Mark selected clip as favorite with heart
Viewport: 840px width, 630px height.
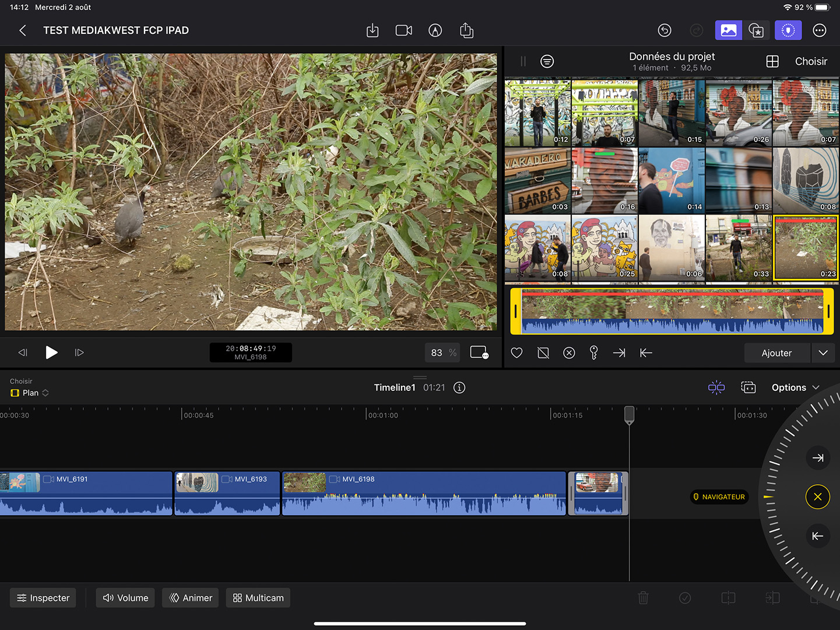516,353
